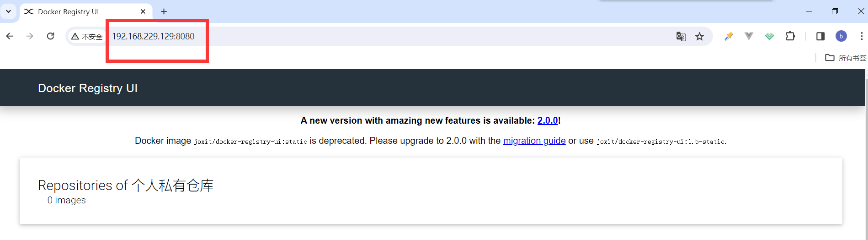Click the forward navigation arrow
The image size is (868, 240).
point(30,36)
